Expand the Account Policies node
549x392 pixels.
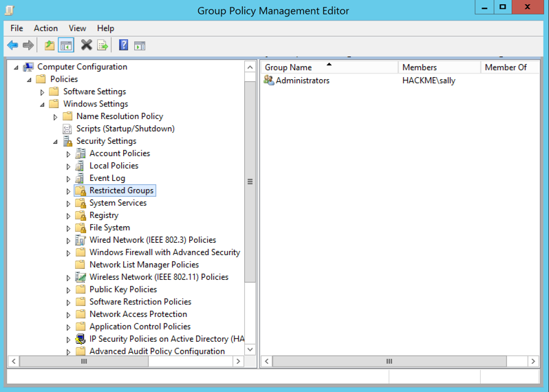tap(68, 154)
